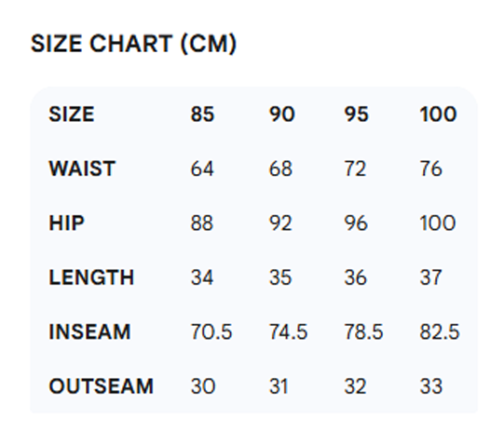
Task: Click size 95 column header
Action: (356, 114)
